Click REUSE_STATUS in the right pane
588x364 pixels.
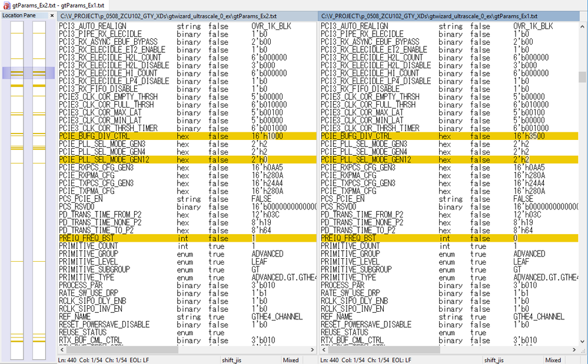(x=344, y=333)
